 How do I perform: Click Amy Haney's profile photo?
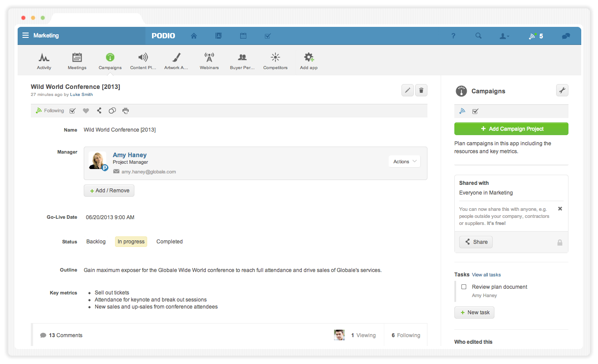(x=97, y=161)
